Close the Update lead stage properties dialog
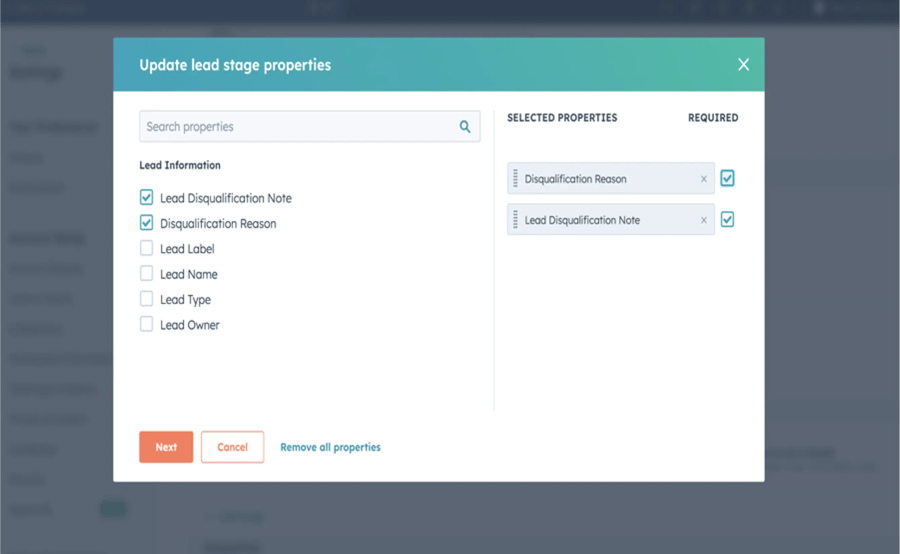Viewport: 900px width, 554px height. [x=743, y=65]
